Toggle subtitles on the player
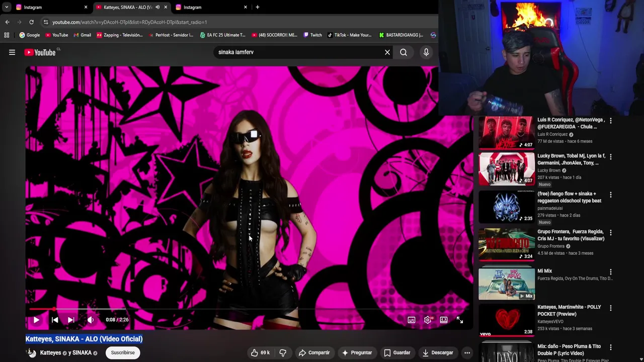 (x=412, y=320)
